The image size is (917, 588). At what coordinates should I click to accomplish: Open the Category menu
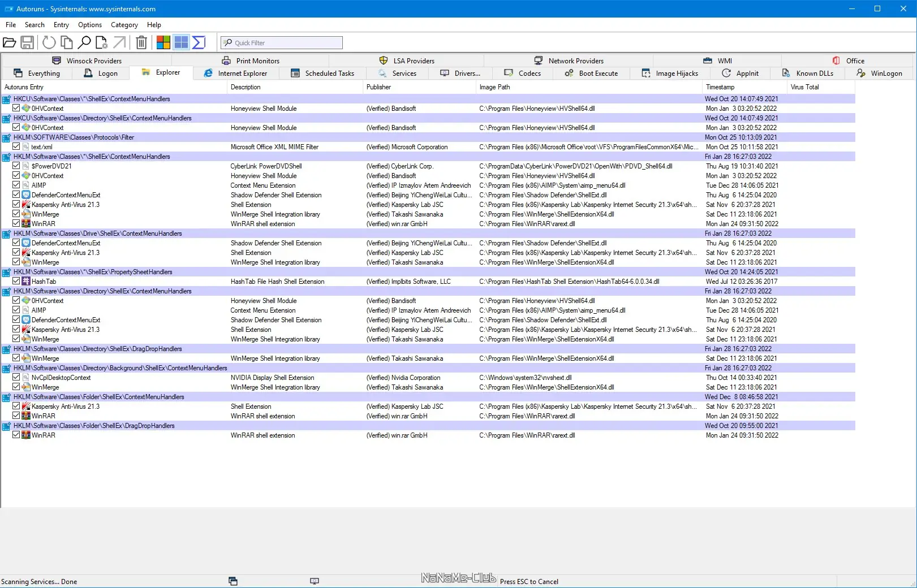click(x=124, y=25)
